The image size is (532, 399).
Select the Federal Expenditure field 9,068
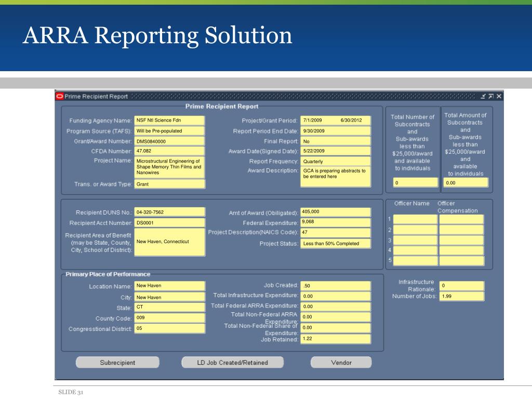(x=336, y=222)
